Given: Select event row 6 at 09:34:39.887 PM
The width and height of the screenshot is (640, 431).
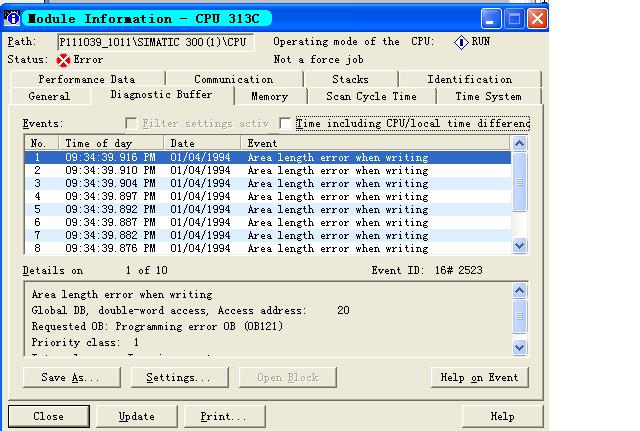Looking at the screenshot, I should click(268, 223).
